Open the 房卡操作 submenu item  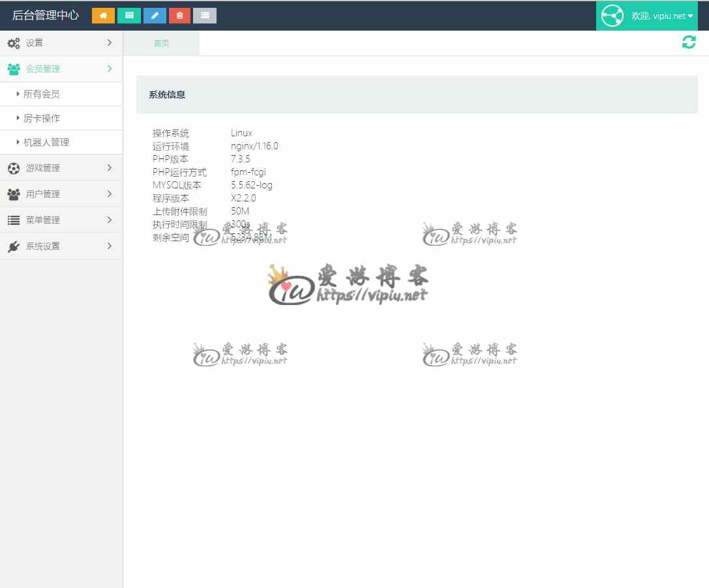(x=61, y=119)
